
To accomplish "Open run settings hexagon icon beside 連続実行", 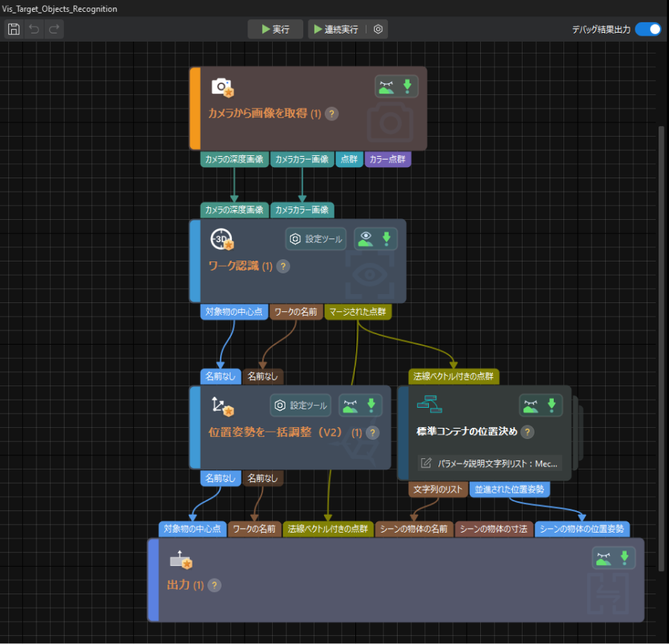I will click(378, 29).
